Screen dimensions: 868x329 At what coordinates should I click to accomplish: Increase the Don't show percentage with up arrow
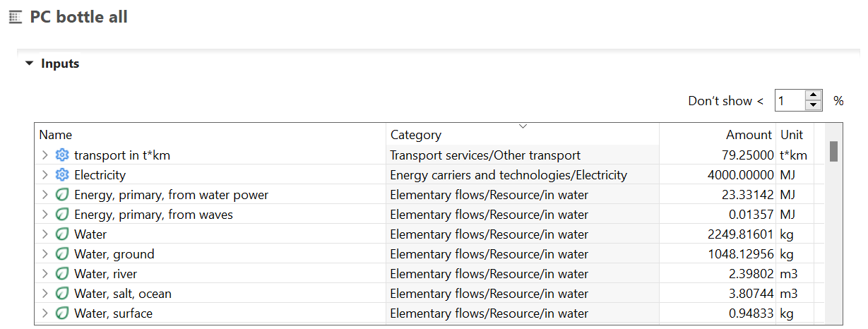(x=814, y=95)
